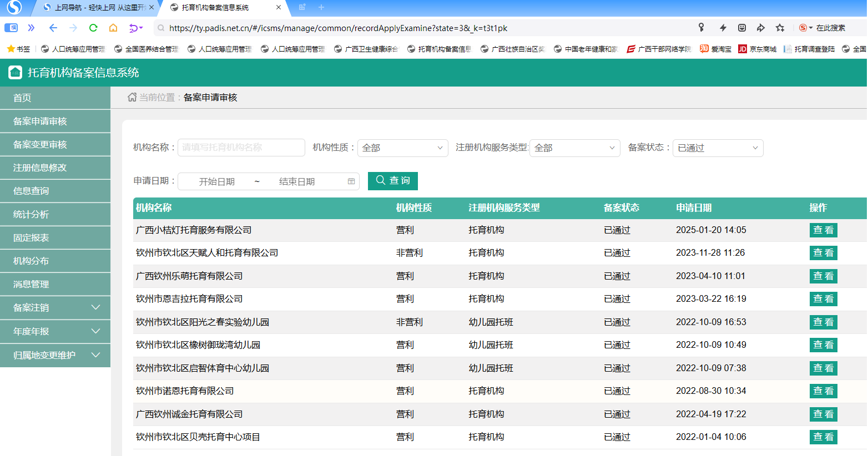This screenshot has width=868, height=456.
Task: Open the 备案状态 dropdown showing 已通过
Action: click(x=718, y=148)
